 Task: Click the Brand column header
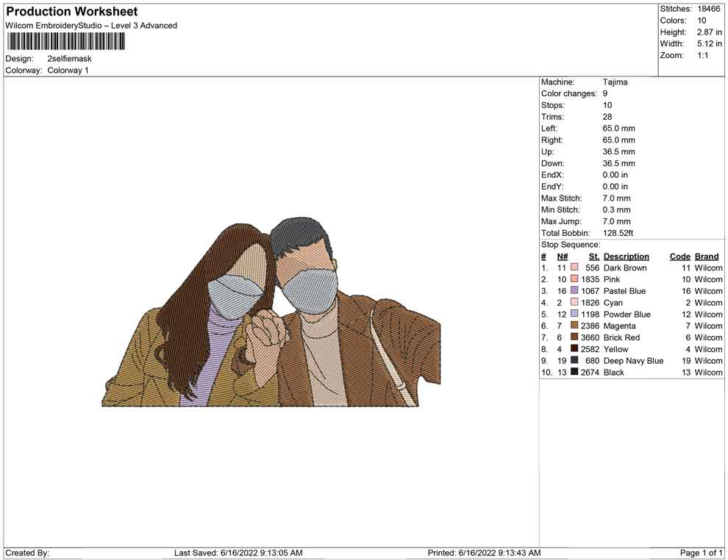707,256
